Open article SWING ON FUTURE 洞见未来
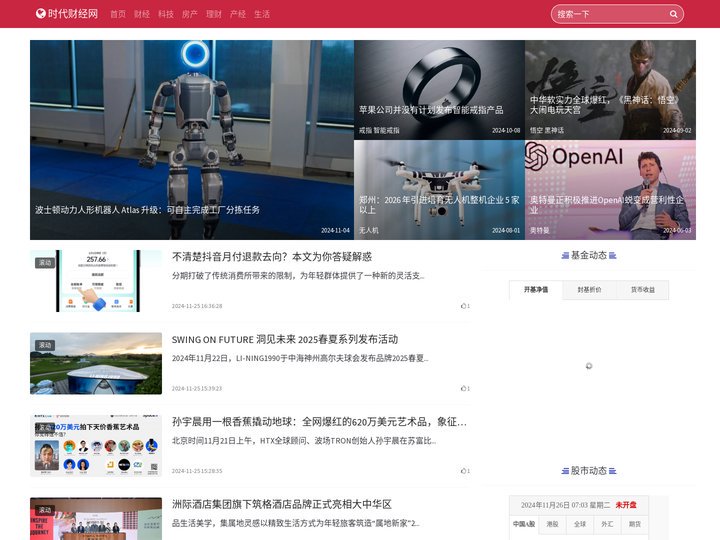 point(285,339)
